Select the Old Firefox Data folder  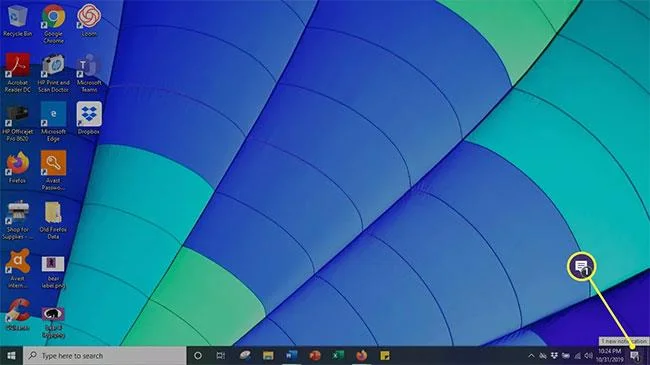(53, 220)
